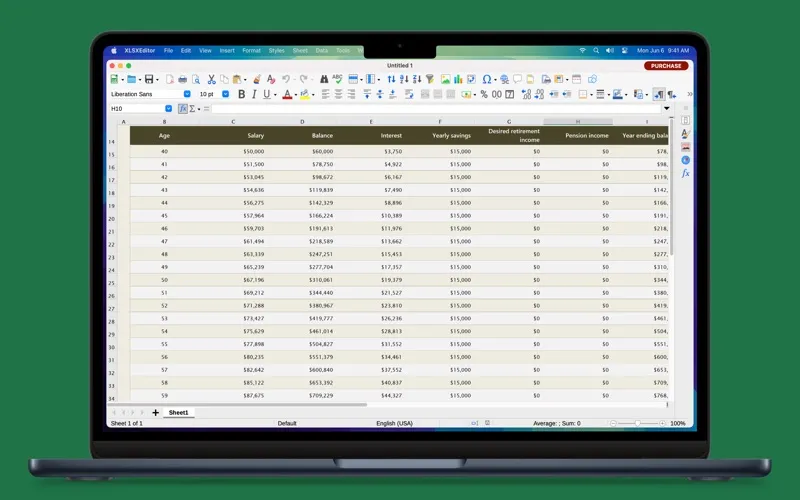
Task: Open Find & Replace binoculars icon
Action: click(324, 79)
